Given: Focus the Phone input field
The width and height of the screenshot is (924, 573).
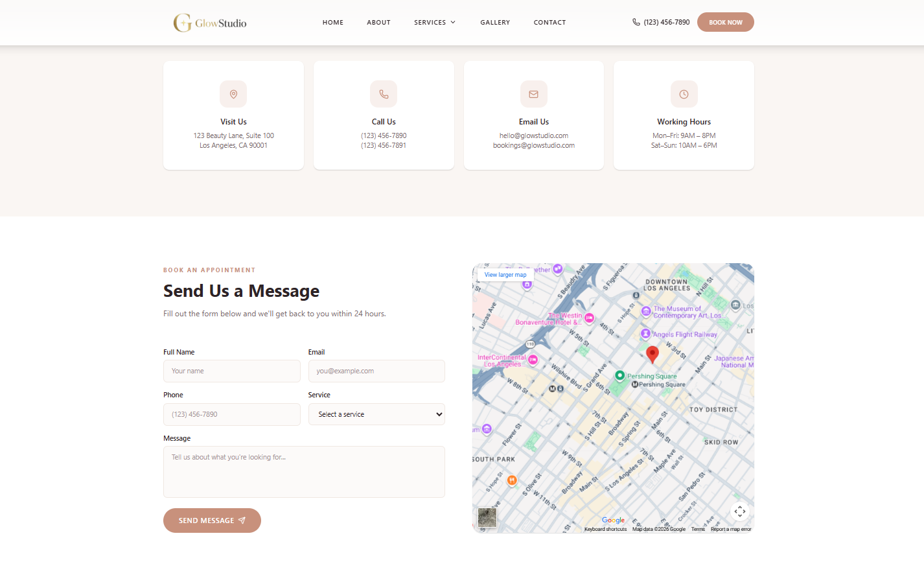Looking at the screenshot, I should point(232,414).
